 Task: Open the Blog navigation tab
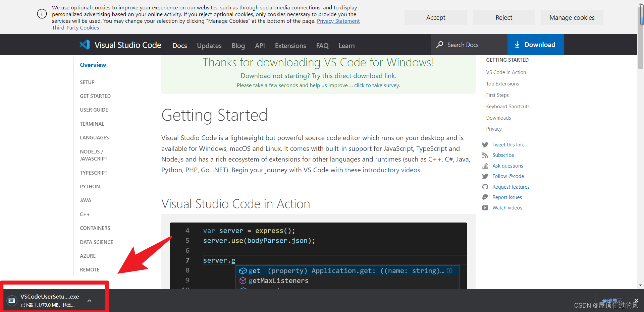(x=238, y=46)
